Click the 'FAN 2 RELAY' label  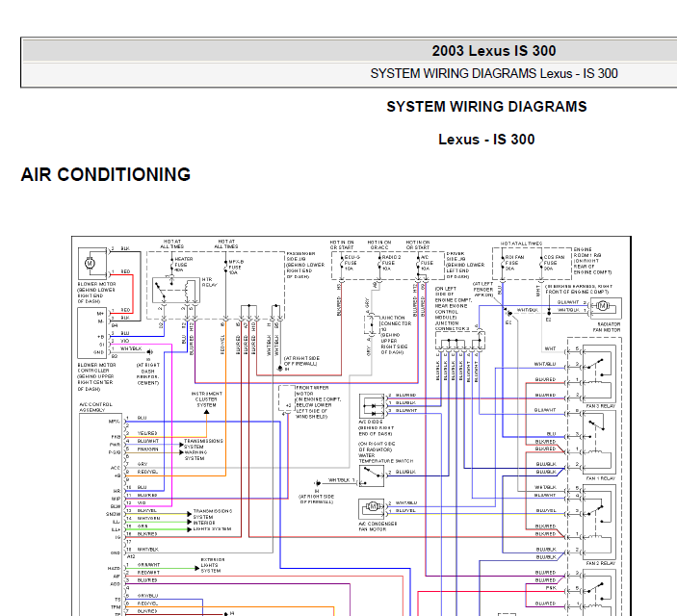[x=601, y=563]
